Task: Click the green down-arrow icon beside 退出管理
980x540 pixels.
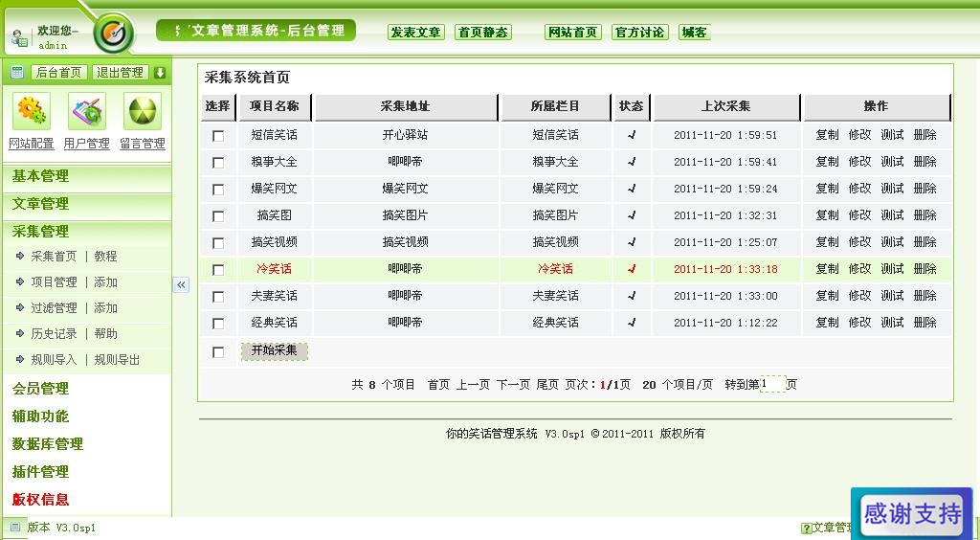Action: tap(160, 73)
